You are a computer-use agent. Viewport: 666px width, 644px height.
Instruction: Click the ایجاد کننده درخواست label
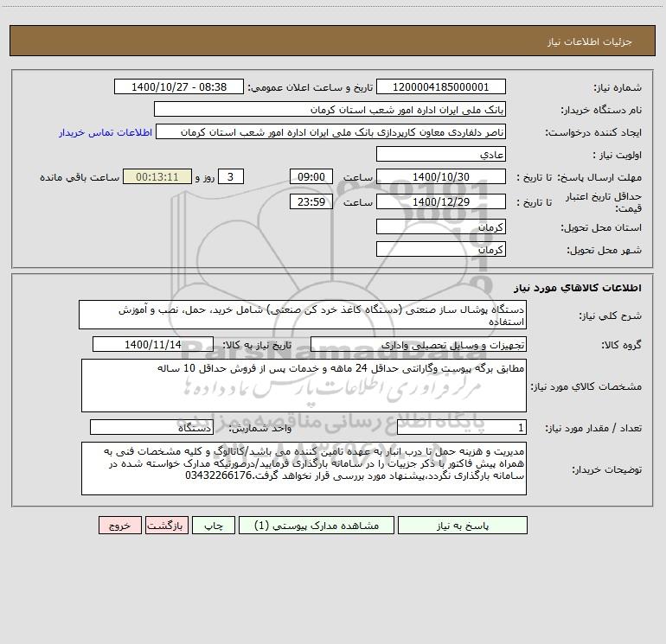pyautogui.click(x=593, y=132)
